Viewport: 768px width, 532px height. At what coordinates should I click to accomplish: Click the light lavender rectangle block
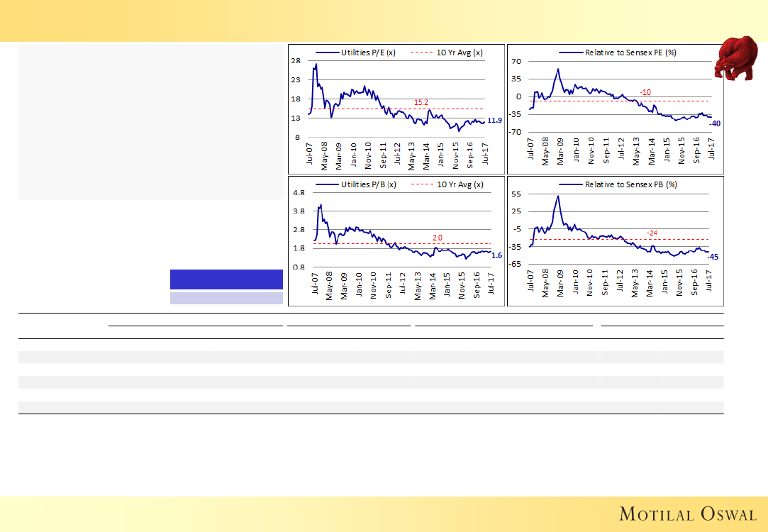(x=226, y=299)
